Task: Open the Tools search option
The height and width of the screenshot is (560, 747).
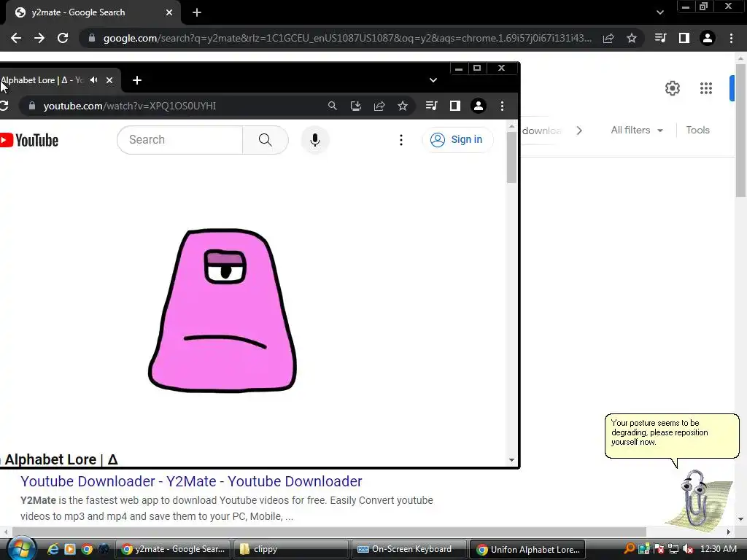Action: 697,130
